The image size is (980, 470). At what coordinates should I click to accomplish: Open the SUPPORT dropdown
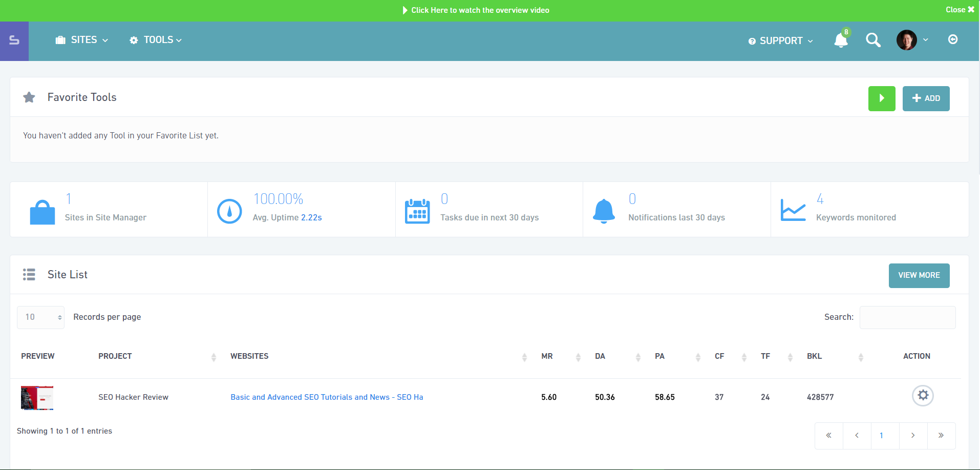(x=780, y=41)
